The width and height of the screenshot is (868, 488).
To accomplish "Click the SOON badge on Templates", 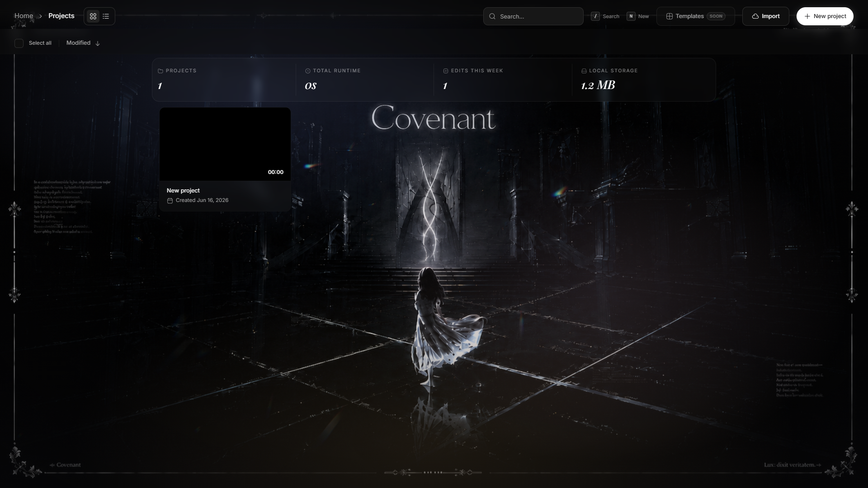I will pos(716,16).
